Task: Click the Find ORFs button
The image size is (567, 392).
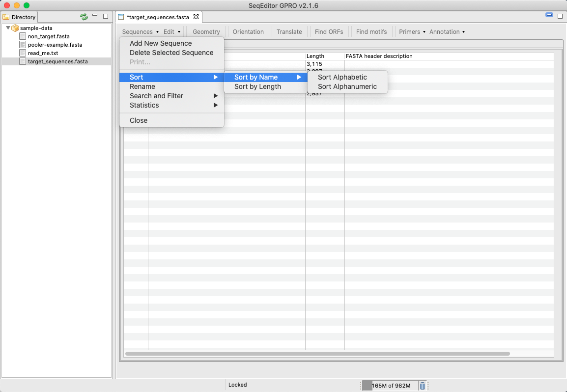Action: 329,32
